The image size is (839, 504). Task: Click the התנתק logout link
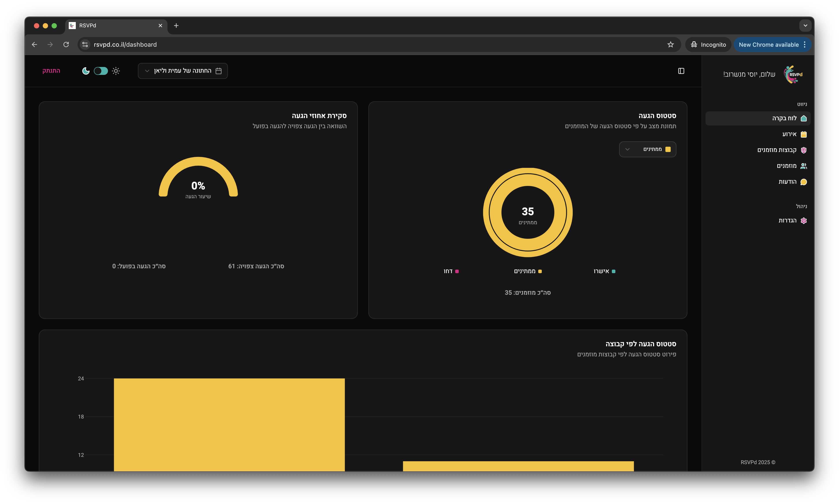[x=51, y=71]
